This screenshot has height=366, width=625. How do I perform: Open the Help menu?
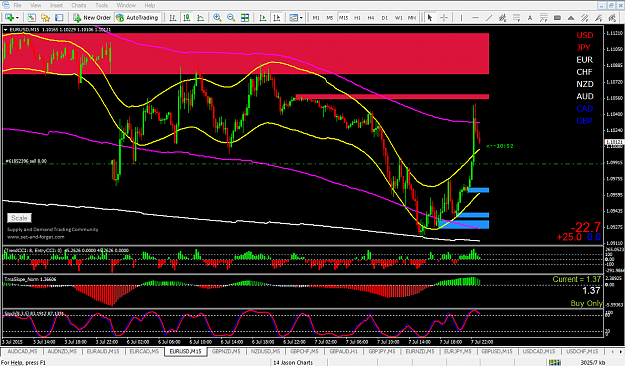tap(149, 5)
